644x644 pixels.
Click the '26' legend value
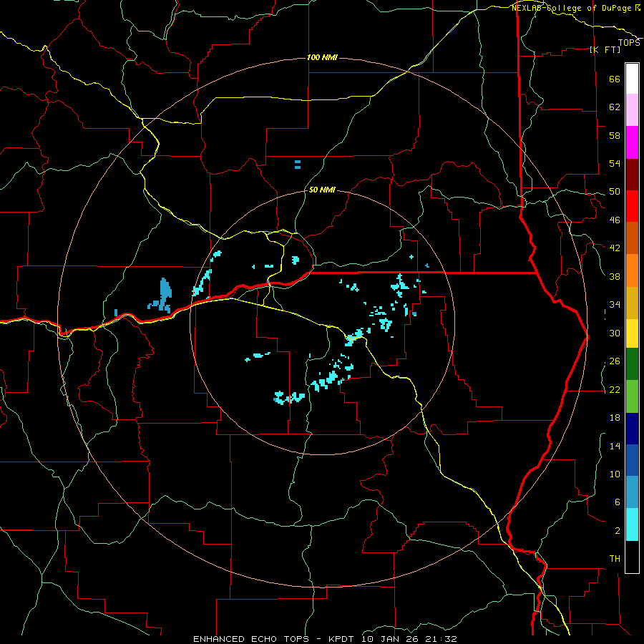[x=615, y=361]
